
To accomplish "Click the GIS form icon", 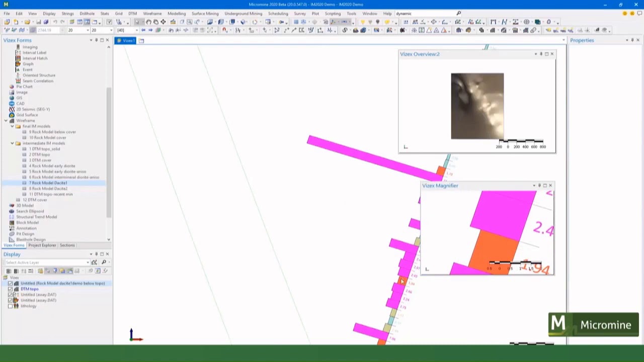I will (x=12, y=98).
